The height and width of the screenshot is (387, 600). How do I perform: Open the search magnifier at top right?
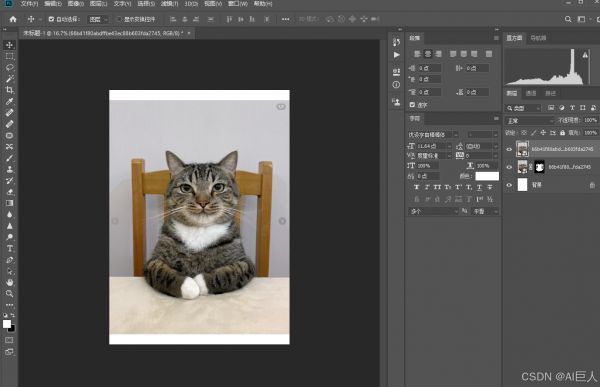point(568,19)
